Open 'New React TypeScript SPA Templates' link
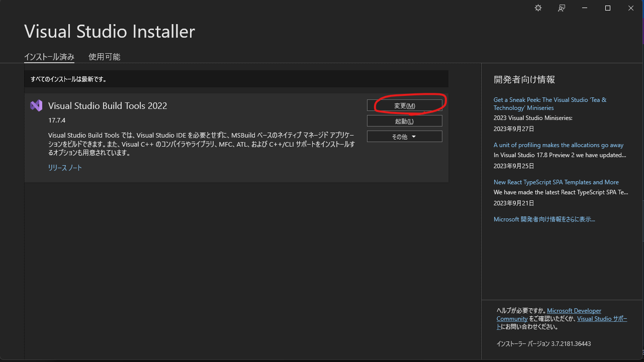The height and width of the screenshot is (362, 644). tap(556, 182)
